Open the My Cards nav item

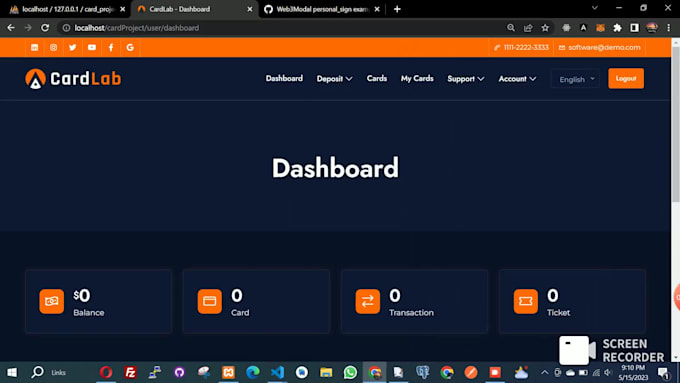pyautogui.click(x=417, y=79)
